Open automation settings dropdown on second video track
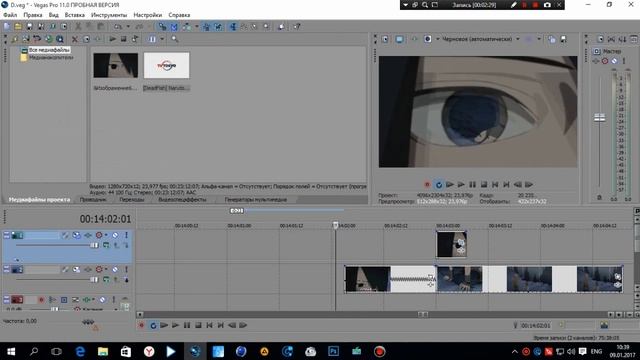This screenshot has height=360, width=640. point(106,269)
